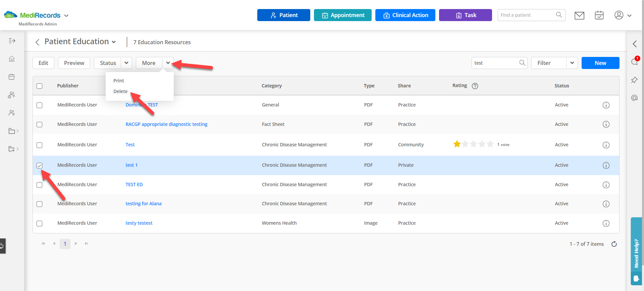
Task: Click the Clinical Action button
Action: pyautogui.click(x=405, y=15)
